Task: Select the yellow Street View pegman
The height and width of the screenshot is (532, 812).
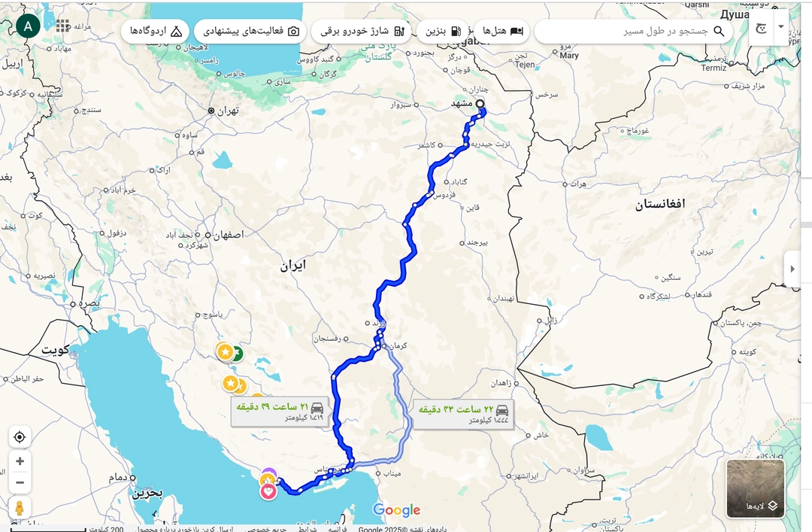Action: [20, 508]
